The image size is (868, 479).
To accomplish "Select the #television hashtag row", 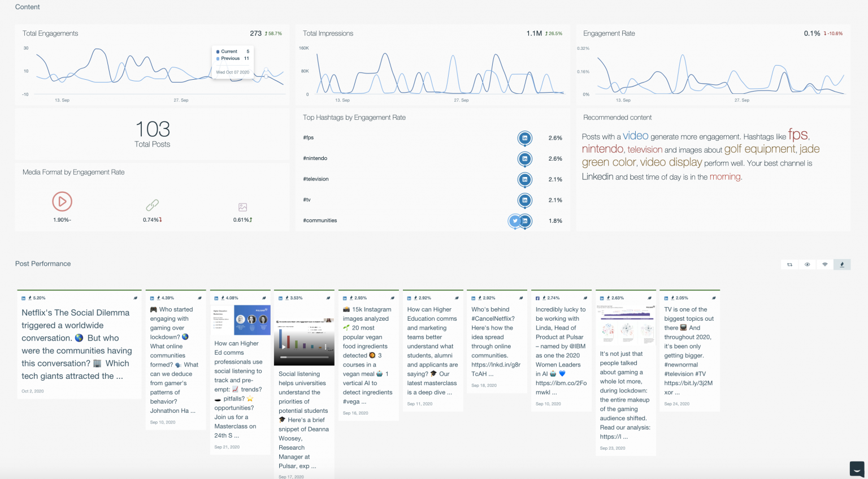I will pos(316,179).
